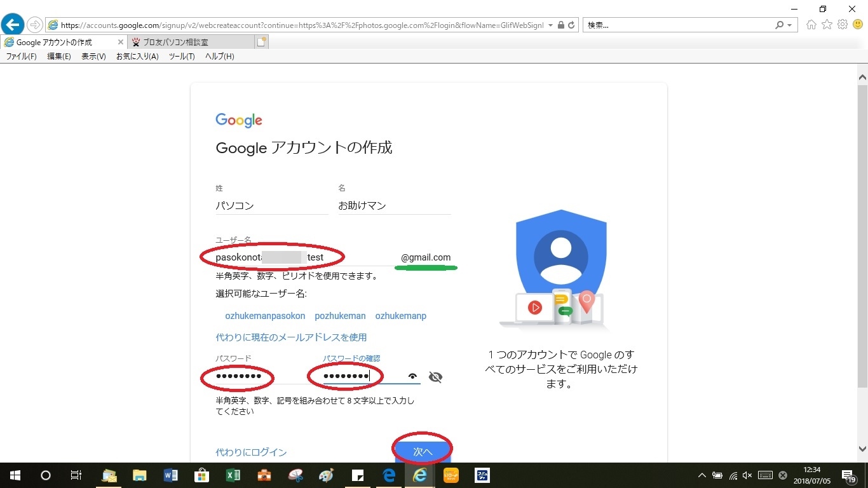The image size is (868, 488).
Task: Open the ヘルプ(H) menu
Action: (220, 57)
